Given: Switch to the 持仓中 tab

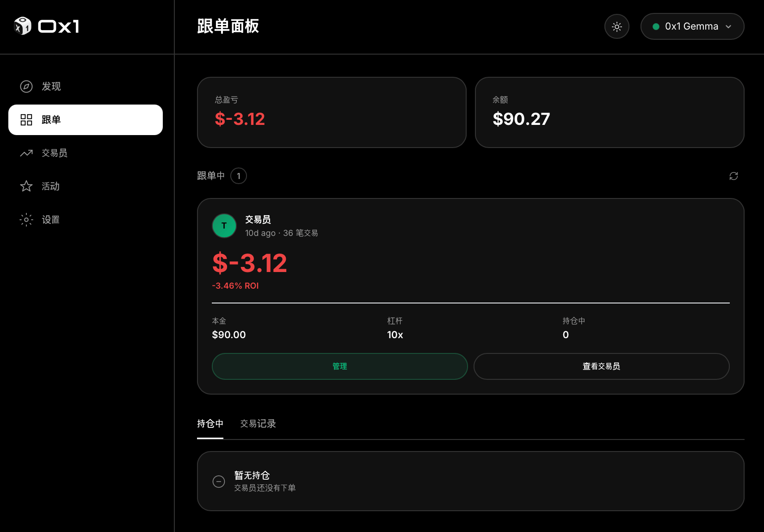Looking at the screenshot, I should coord(210,424).
